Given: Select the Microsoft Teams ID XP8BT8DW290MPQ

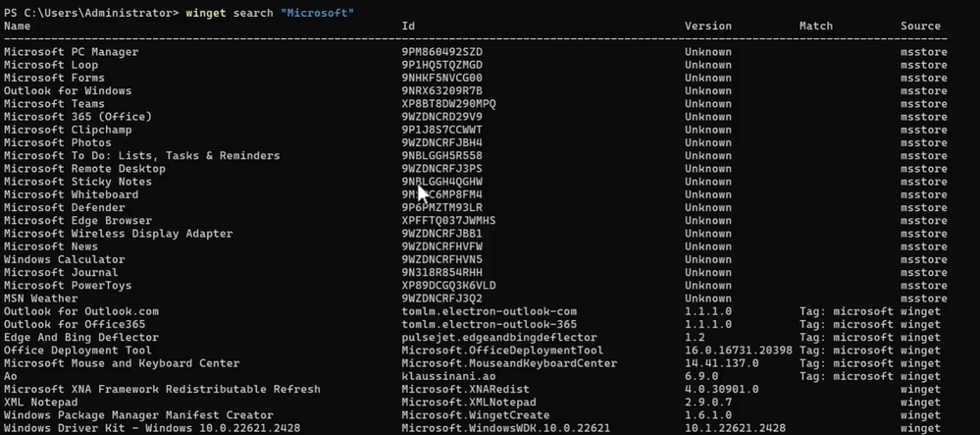Looking at the screenshot, I should pyautogui.click(x=448, y=104).
